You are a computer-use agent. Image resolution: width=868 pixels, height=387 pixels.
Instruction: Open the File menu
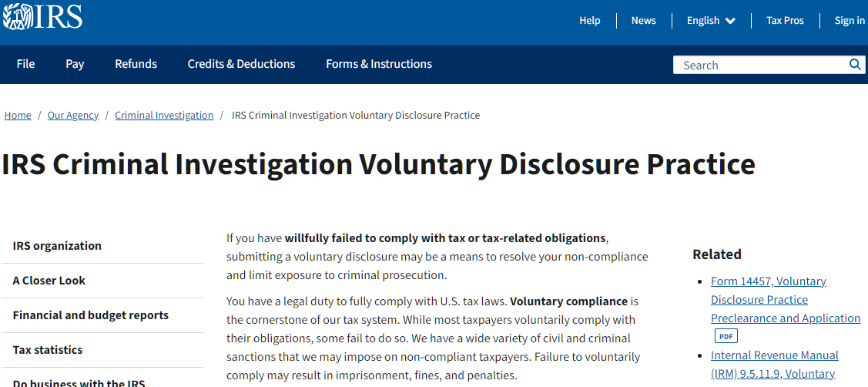tap(25, 64)
